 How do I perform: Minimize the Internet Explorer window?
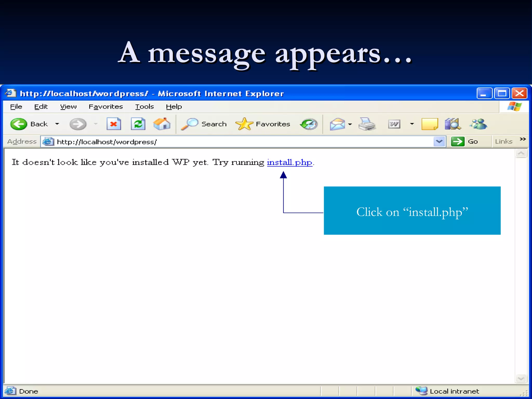click(484, 93)
